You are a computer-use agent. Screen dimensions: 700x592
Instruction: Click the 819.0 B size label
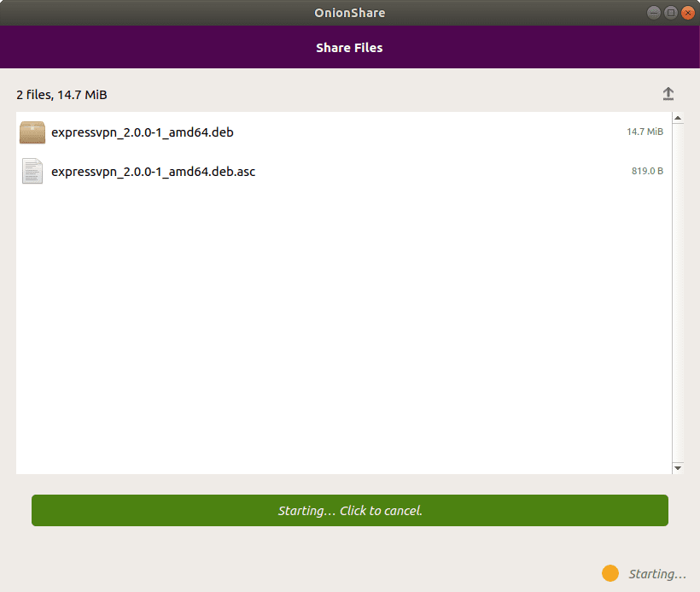pyautogui.click(x=649, y=170)
